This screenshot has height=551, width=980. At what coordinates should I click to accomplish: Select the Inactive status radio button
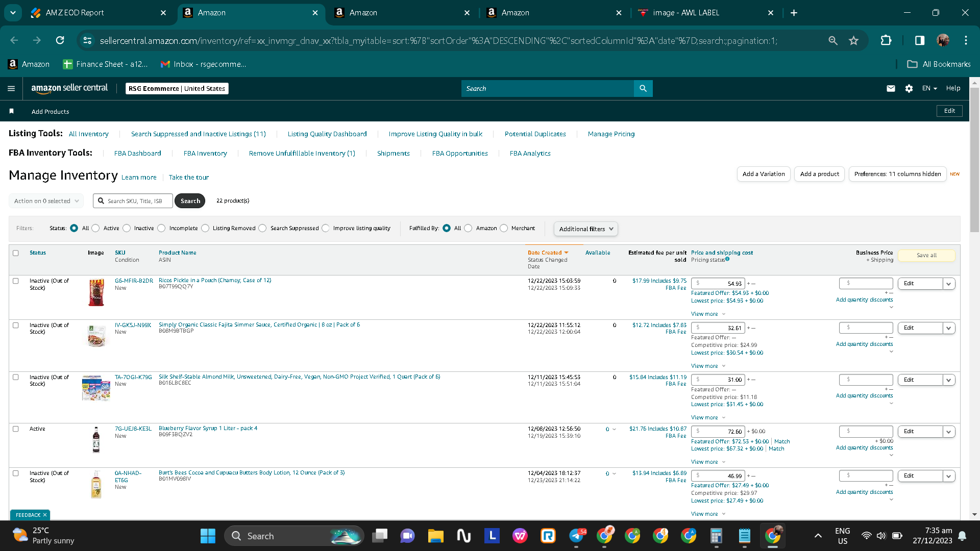pos(127,228)
